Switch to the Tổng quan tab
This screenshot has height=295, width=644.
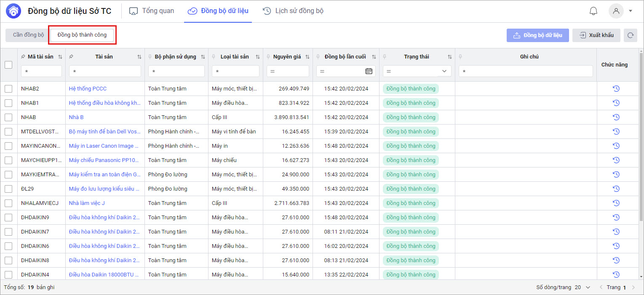pyautogui.click(x=152, y=11)
